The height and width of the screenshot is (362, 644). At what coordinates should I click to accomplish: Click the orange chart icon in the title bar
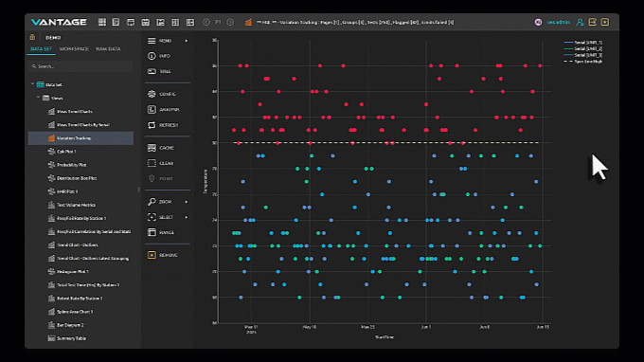(248, 22)
